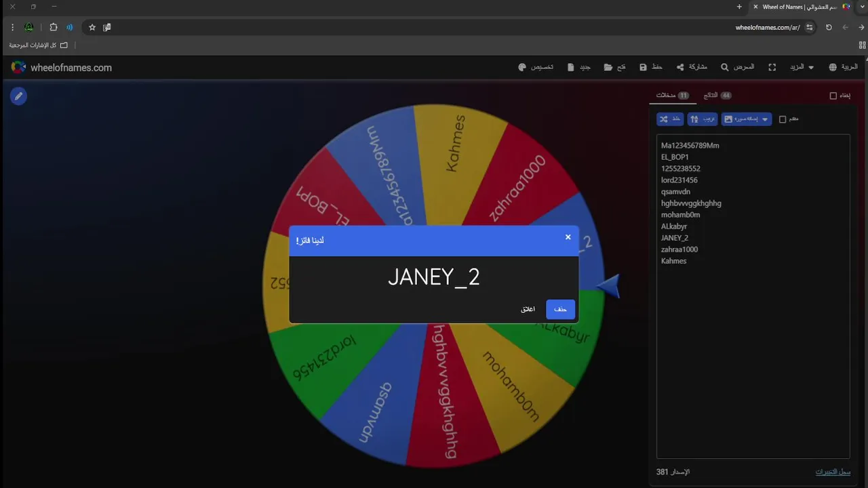
Task: Click the media control icon in toolbar
Action: (x=69, y=27)
